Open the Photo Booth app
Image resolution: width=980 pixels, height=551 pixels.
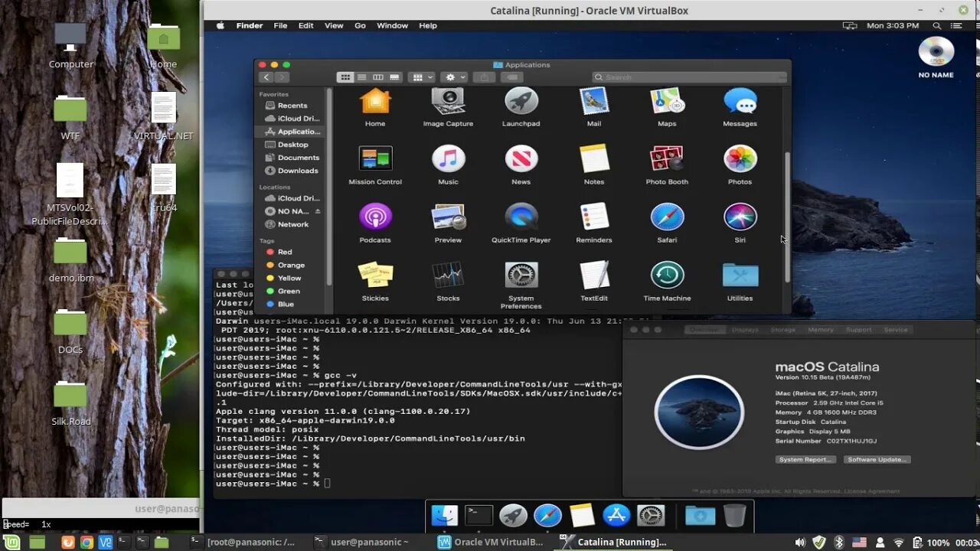click(667, 159)
